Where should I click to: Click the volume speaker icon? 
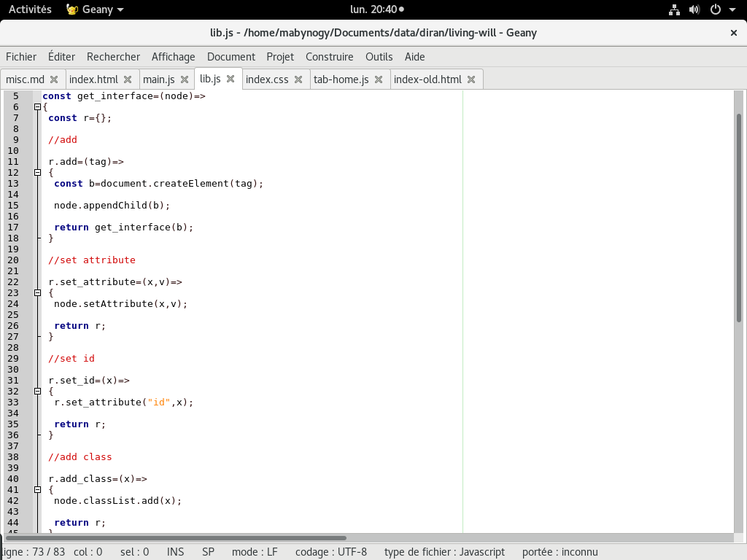694,9
